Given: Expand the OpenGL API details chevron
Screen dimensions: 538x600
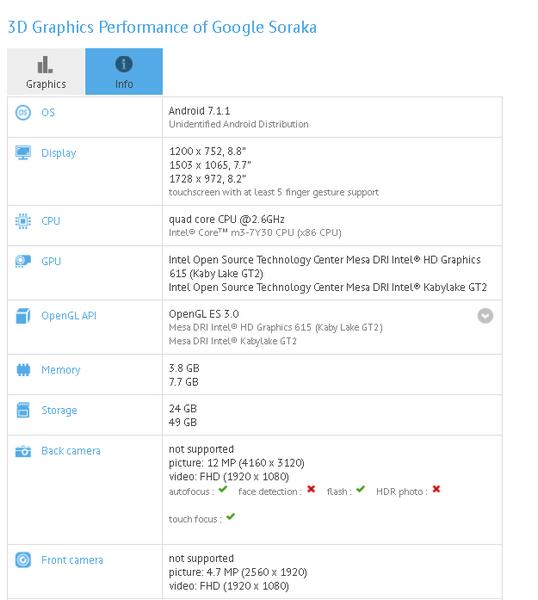Looking at the screenshot, I should coord(485,316).
